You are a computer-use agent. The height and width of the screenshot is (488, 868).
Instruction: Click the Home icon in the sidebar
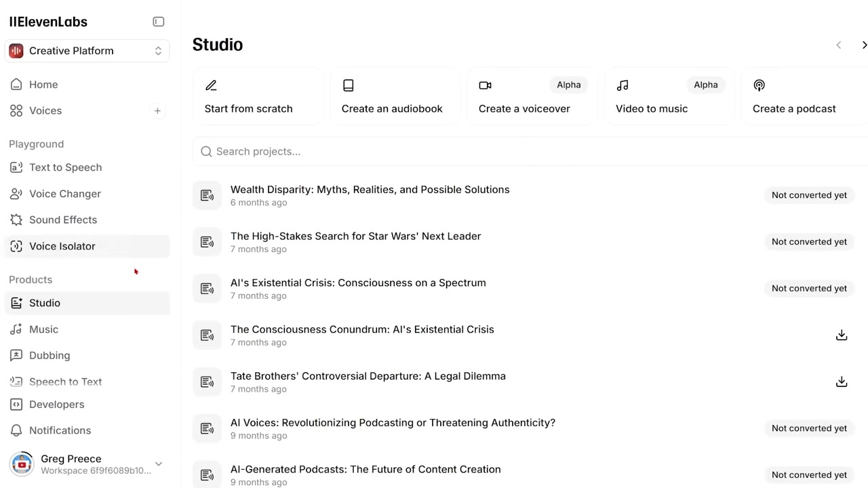pos(16,85)
